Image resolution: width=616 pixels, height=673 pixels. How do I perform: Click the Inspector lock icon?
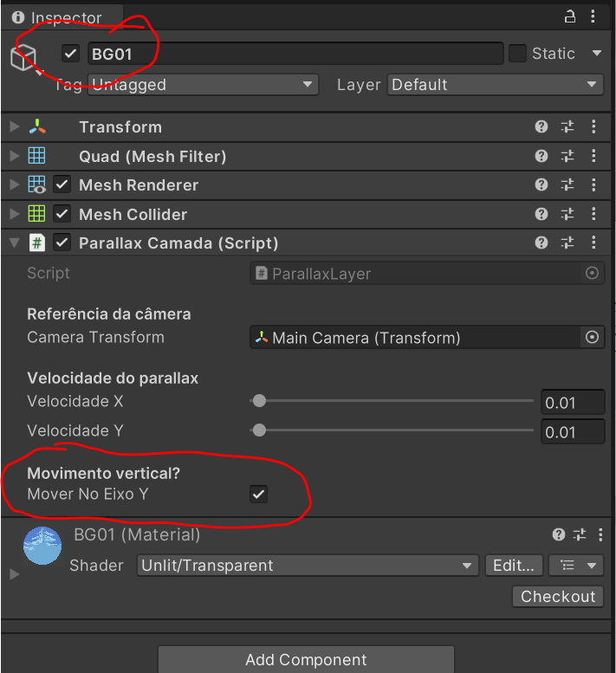coord(569,16)
